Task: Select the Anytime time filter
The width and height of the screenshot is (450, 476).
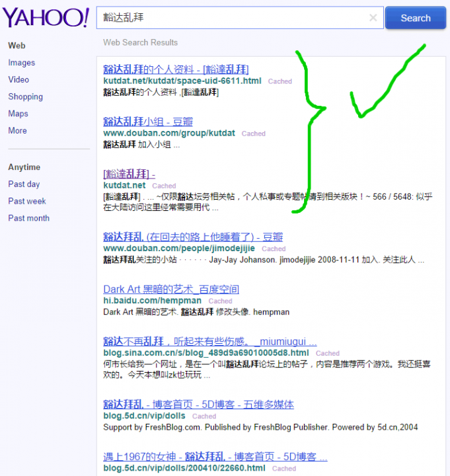Action: tap(24, 167)
